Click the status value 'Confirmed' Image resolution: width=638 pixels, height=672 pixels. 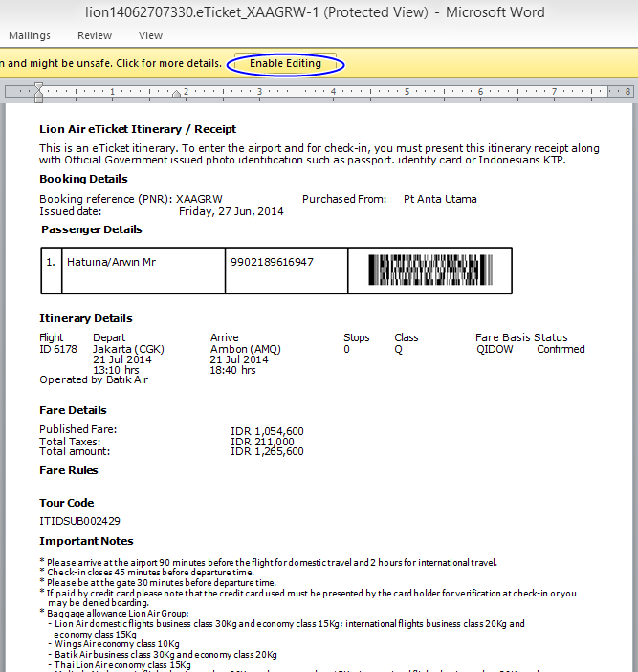click(561, 349)
